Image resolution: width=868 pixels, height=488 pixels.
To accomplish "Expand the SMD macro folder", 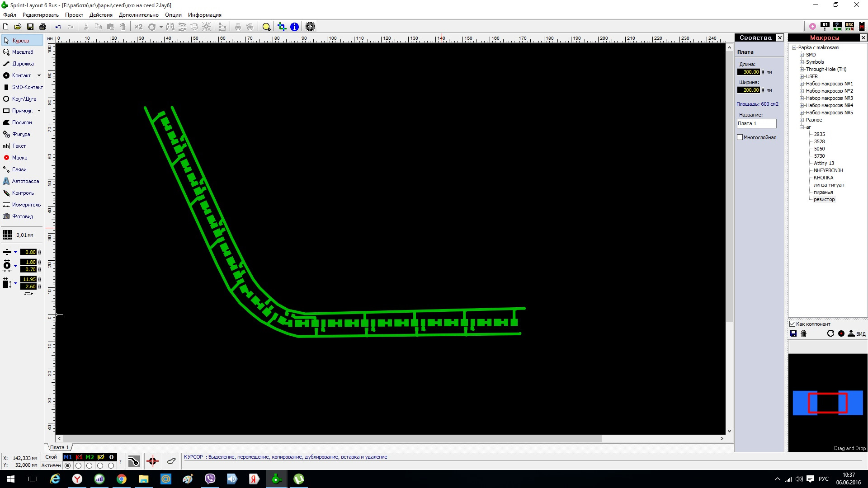I will point(802,55).
